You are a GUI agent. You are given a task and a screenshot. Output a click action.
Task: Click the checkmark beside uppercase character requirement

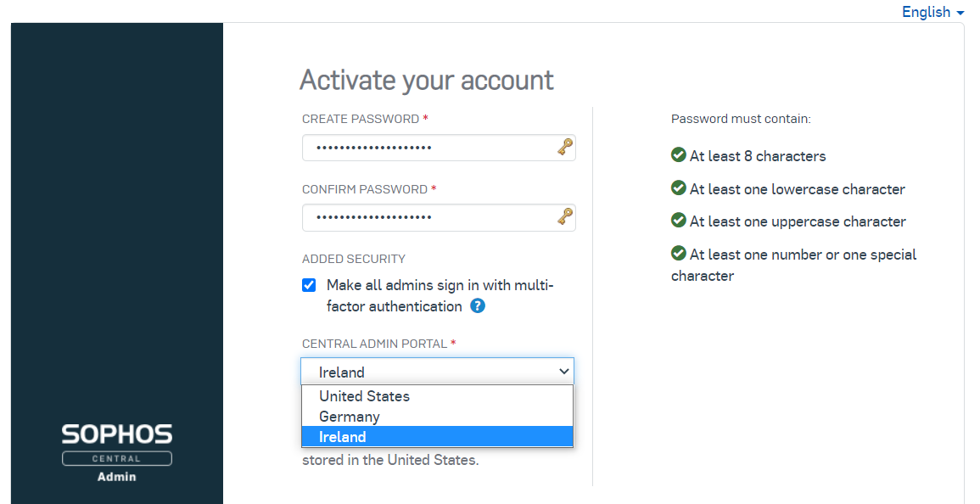678,220
